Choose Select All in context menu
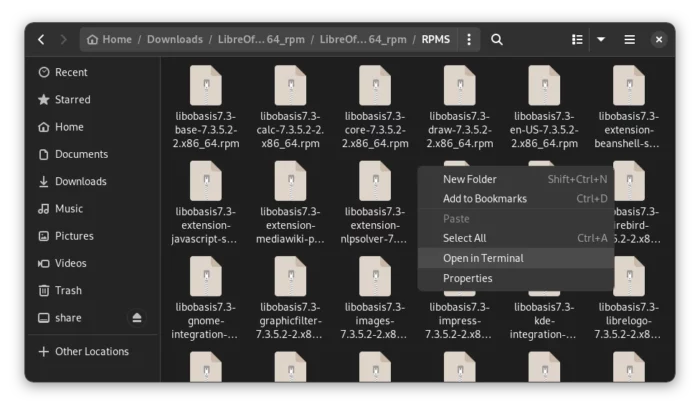700x409 pixels. [x=516, y=238]
